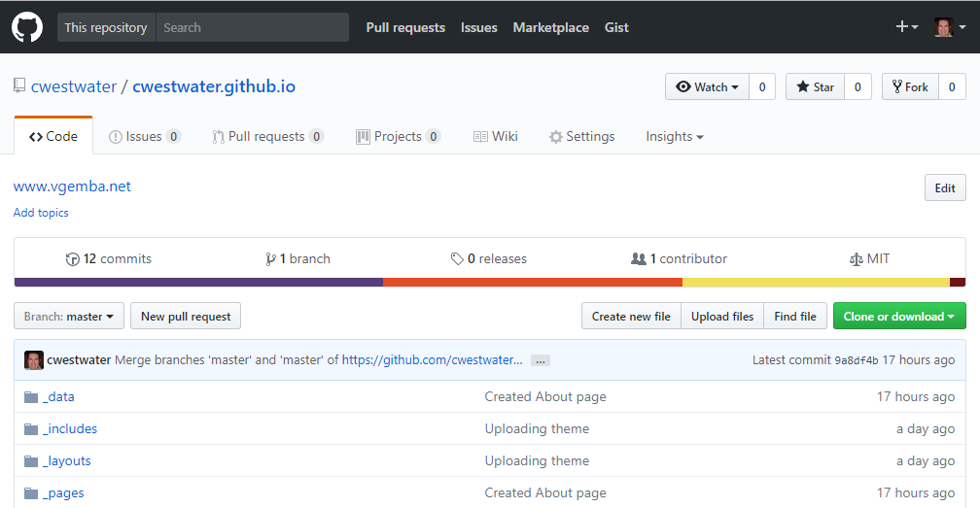Click the commits history clock icon

[73, 259]
